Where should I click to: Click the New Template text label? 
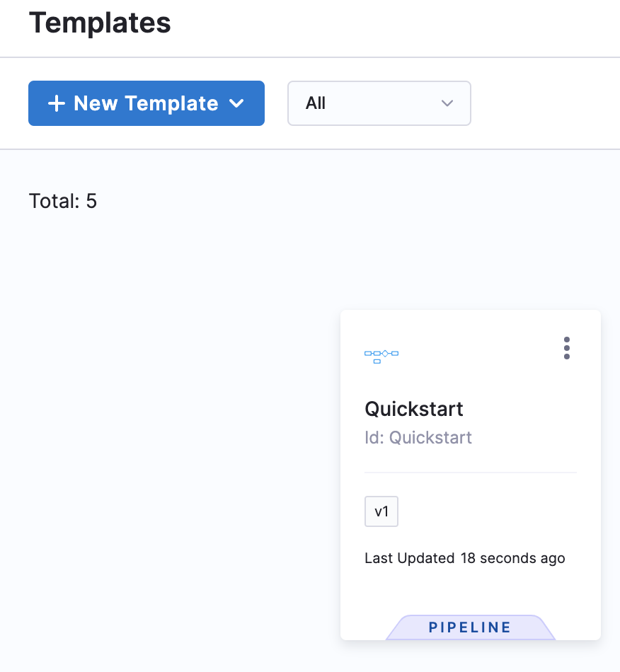coord(146,103)
